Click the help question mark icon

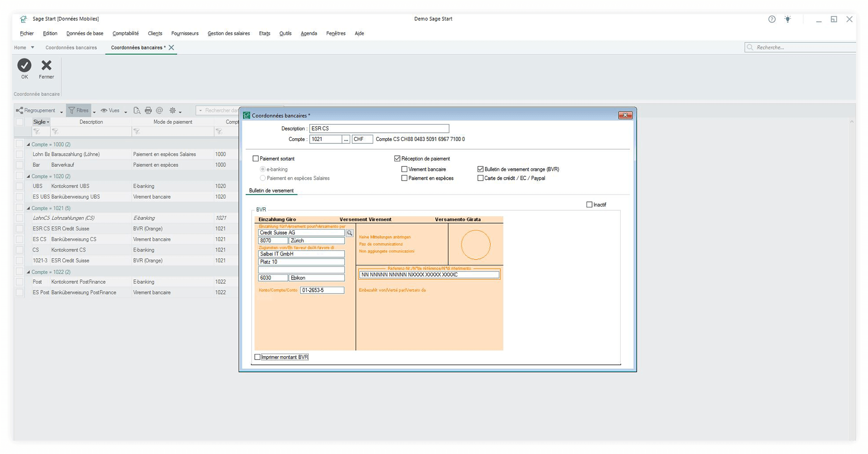772,19
